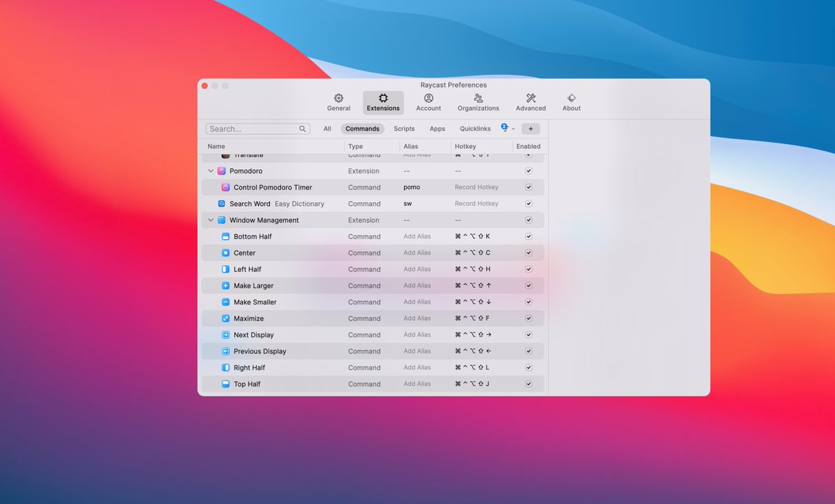
Task: Click the Control Pomodoro Timer icon
Action: pyautogui.click(x=225, y=188)
